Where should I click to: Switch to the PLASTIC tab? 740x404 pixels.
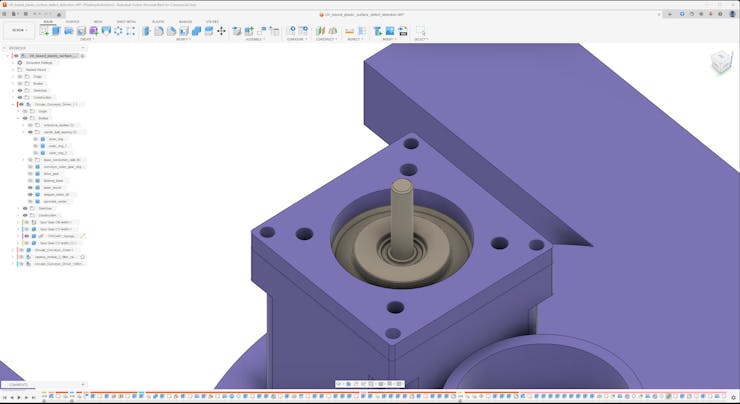[158, 22]
